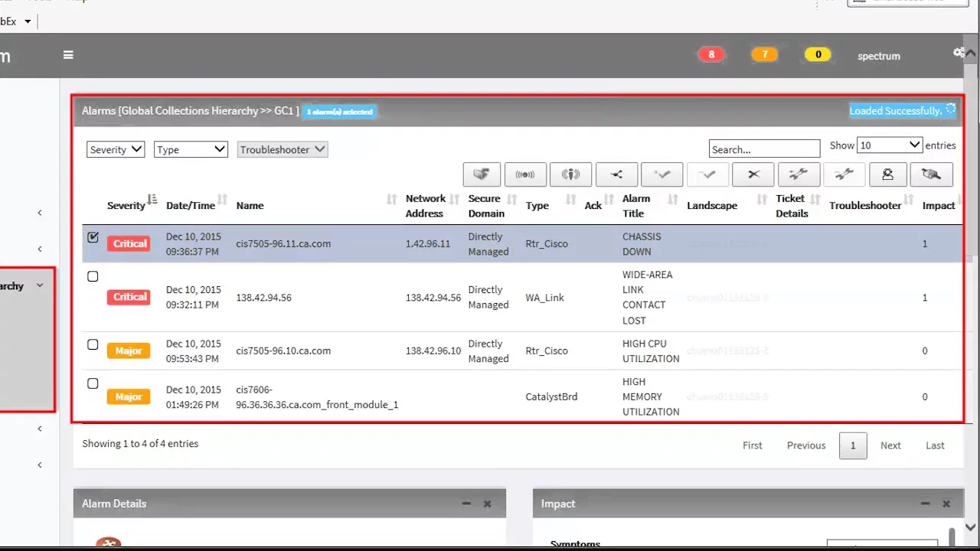Open the Type filter dropdown
Viewport: 980px width, 551px height.
coord(191,149)
